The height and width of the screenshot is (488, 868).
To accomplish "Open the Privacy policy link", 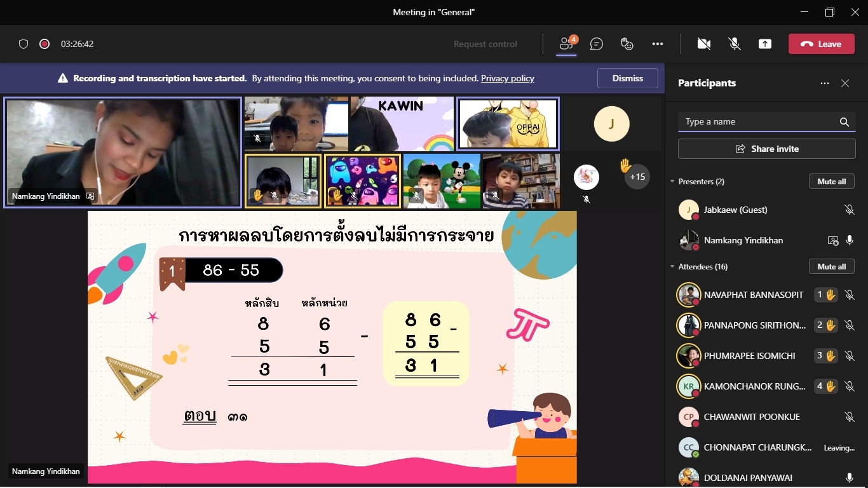I will pyautogui.click(x=507, y=78).
